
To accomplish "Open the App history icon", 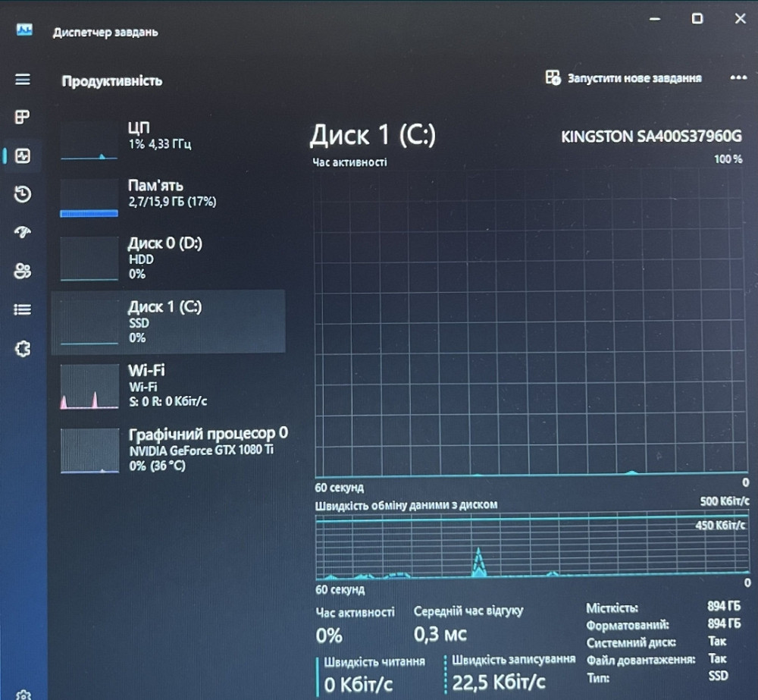I will click(x=23, y=195).
